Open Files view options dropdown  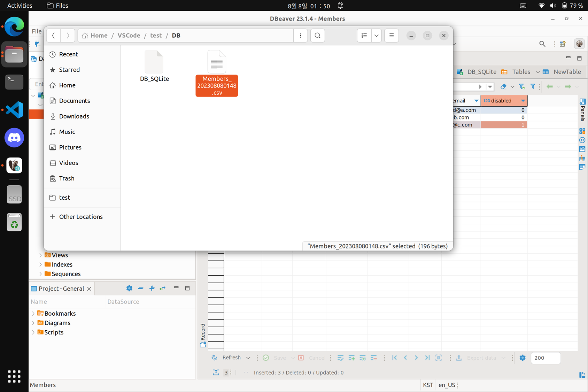point(376,36)
